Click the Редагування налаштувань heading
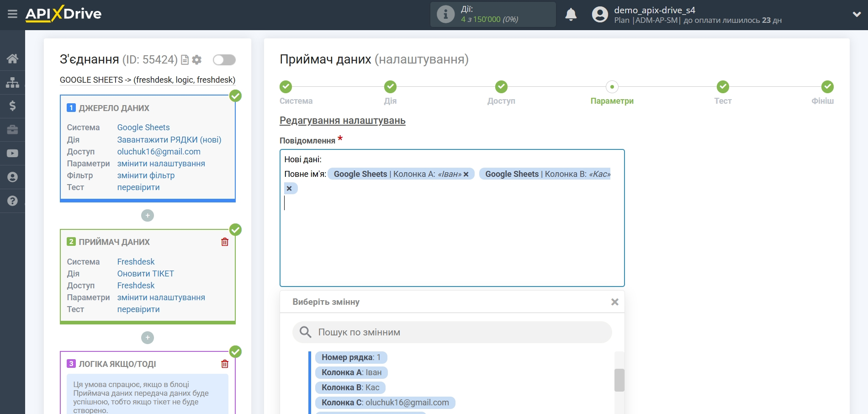This screenshot has width=868, height=414. coord(343,121)
